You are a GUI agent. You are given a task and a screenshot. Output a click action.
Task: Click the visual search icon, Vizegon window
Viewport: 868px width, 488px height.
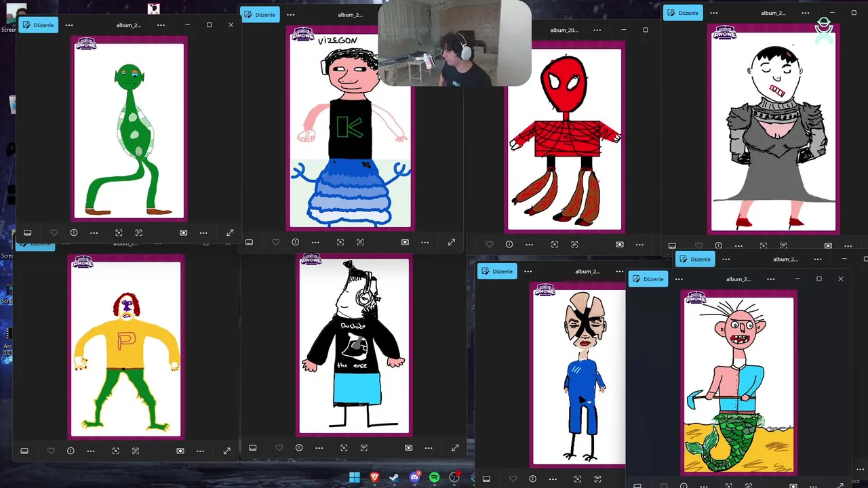(x=340, y=242)
